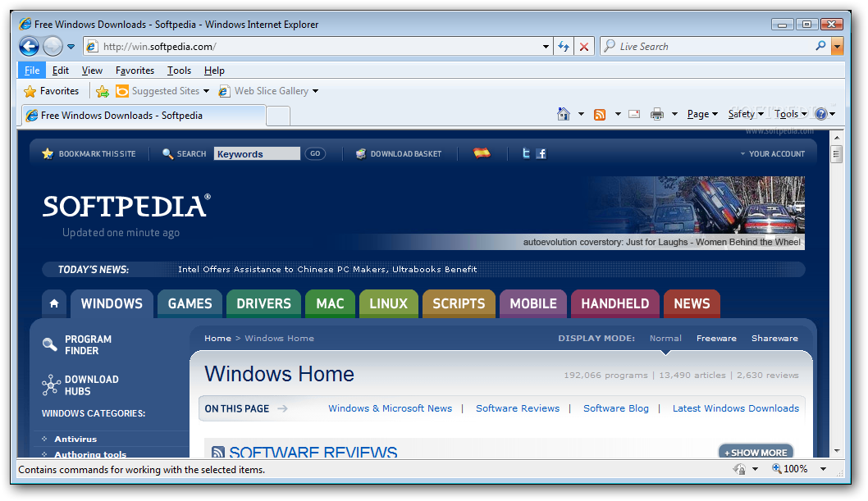Image resolution: width=868 pixels, height=501 pixels.
Task: Select the GAMES section tab
Action: tap(190, 303)
